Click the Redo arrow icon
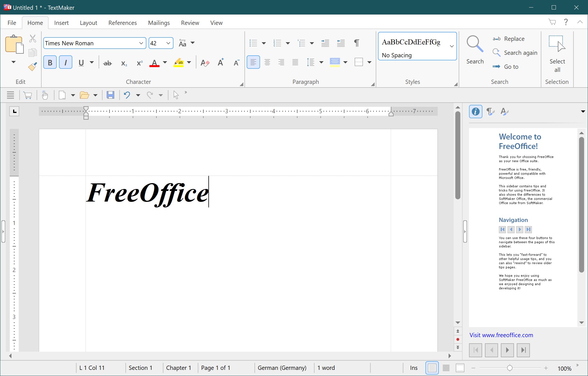Image resolution: width=588 pixels, height=376 pixels. [150, 95]
